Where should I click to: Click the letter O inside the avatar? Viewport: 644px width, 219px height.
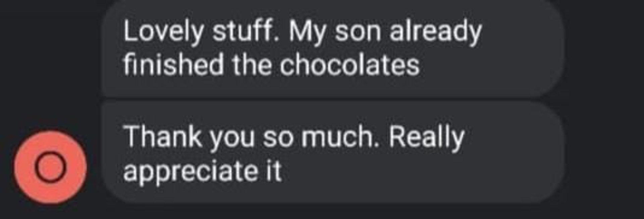click(x=50, y=167)
